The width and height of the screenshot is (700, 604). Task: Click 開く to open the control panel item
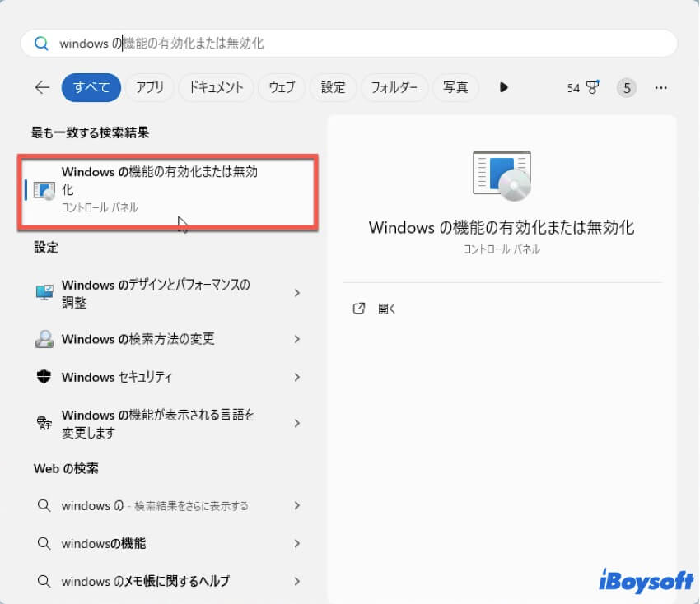(387, 309)
